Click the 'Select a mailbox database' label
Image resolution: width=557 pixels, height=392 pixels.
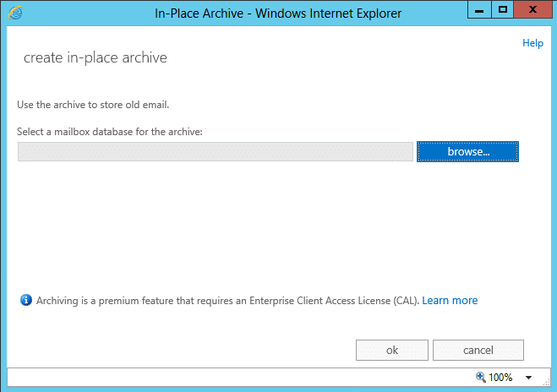[109, 132]
